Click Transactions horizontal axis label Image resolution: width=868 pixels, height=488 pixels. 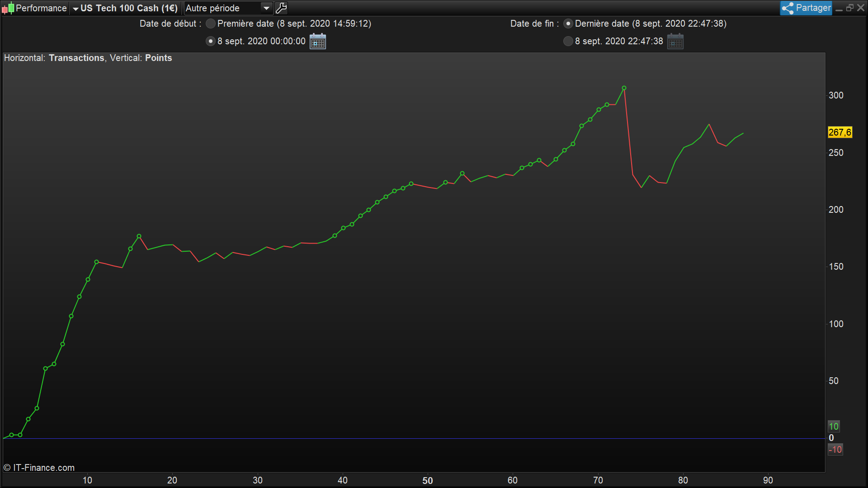click(x=76, y=58)
